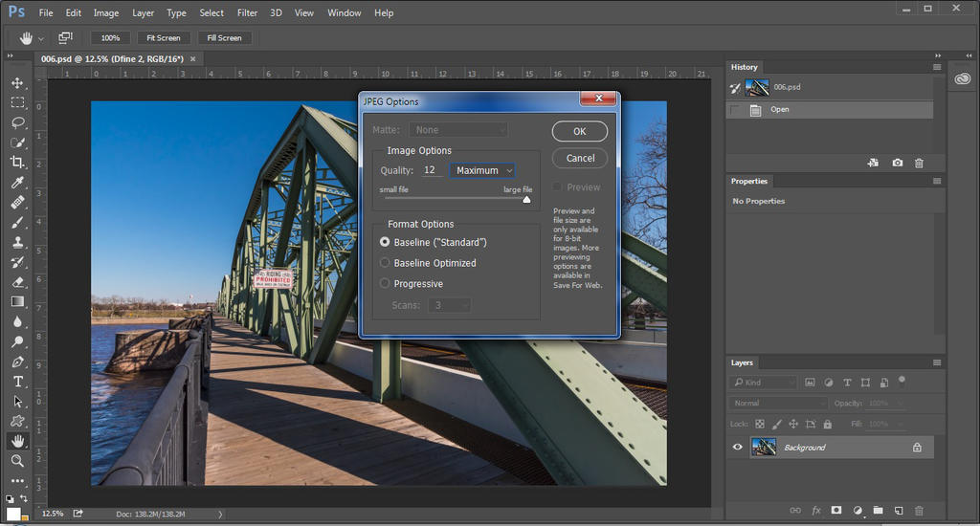Screen dimensions: 980x526
Task: Hide the Background layer visibility eye
Action: coord(737,447)
